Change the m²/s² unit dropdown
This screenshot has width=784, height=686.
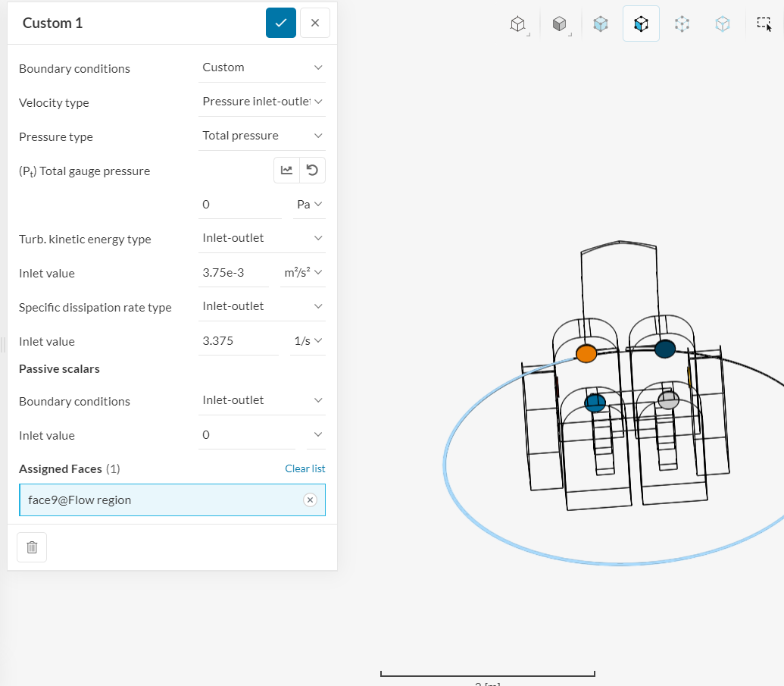pyautogui.click(x=303, y=273)
